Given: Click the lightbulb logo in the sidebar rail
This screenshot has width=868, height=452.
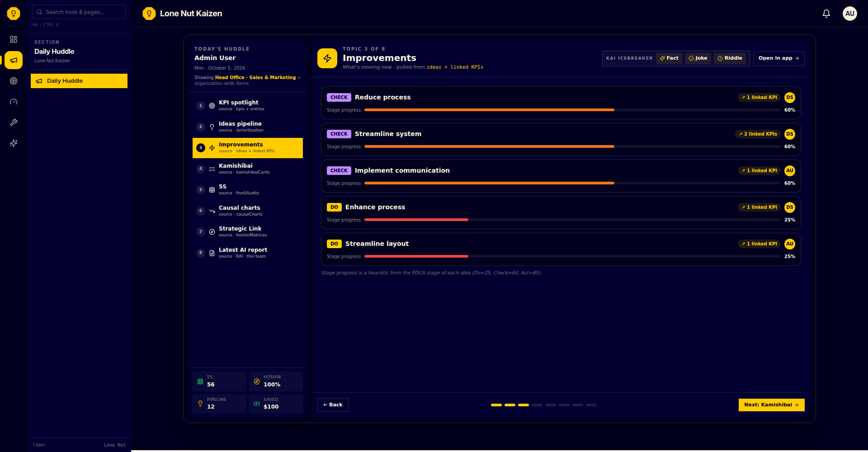Looking at the screenshot, I should (x=14, y=14).
